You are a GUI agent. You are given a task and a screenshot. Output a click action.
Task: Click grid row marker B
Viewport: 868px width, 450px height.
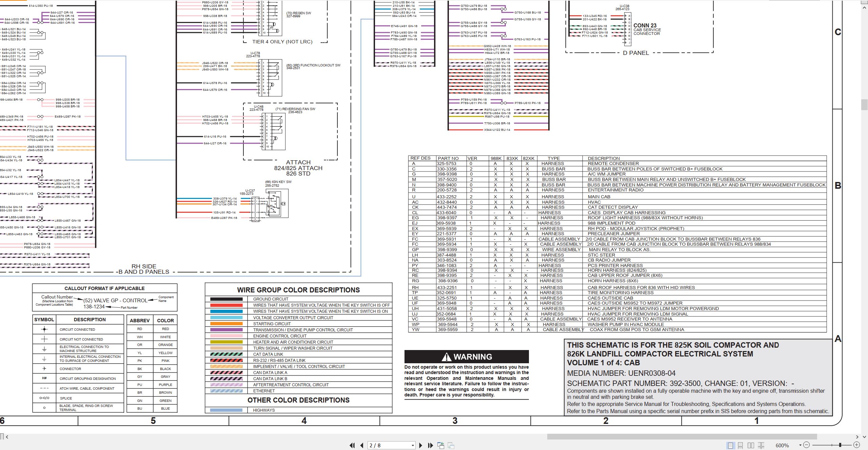coord(838,186)
